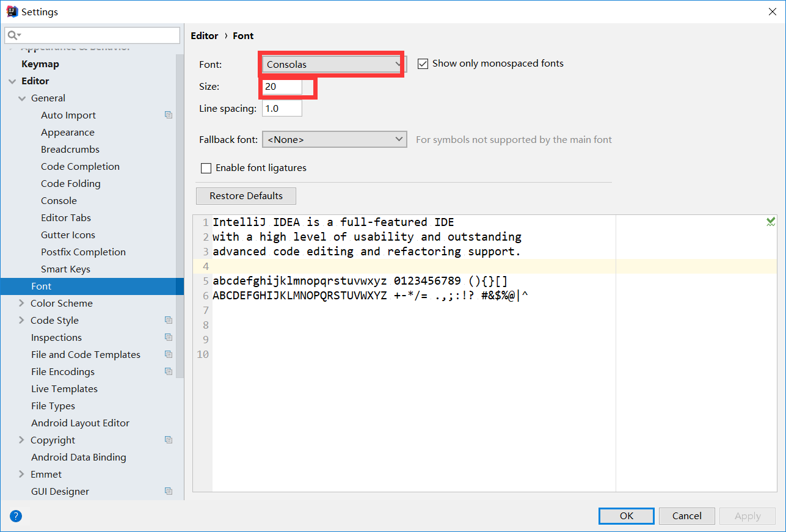The width and height of the screenshot is (786, 532).
Task: Click the uppercase alphabet preview line
Action: click(x=370, y=296)
